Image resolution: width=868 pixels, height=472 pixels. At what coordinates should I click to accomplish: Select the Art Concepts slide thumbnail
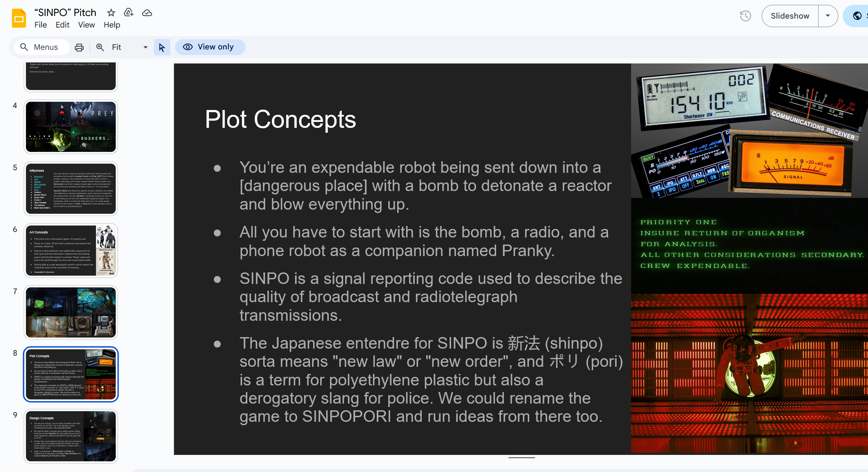71,250
